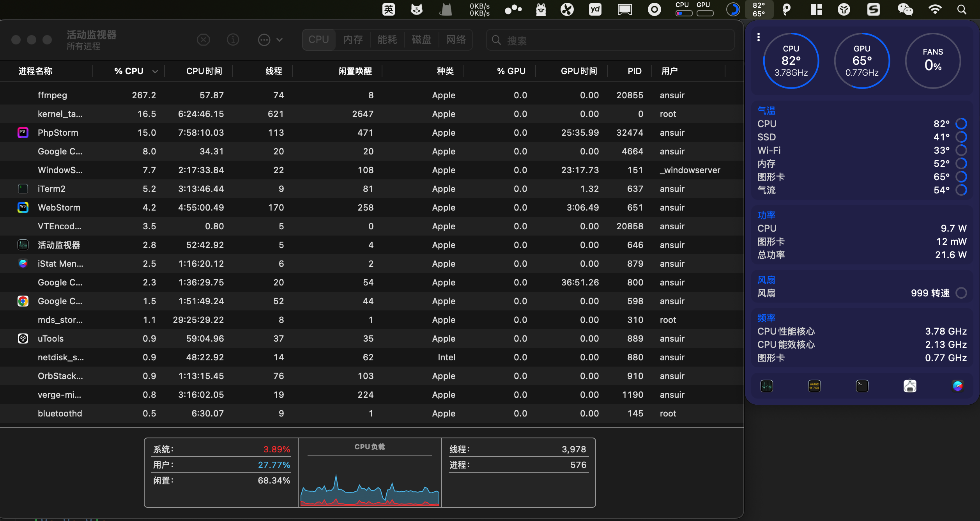
Task: Click the process info (i) toolbar icon
Action: tap(233, 40)
